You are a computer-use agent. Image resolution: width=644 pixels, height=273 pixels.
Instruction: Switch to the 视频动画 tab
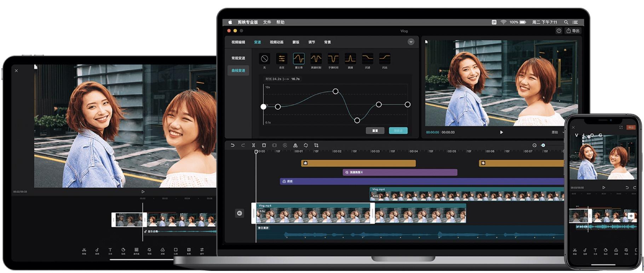point(276,42)
